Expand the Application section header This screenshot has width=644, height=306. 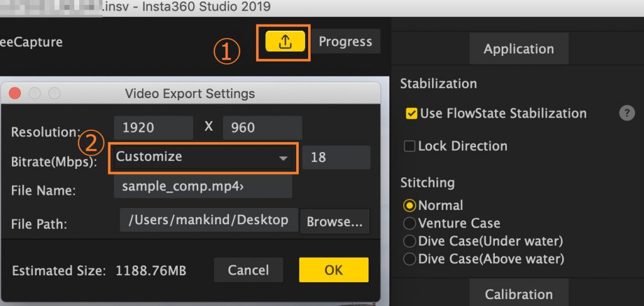tap(519, 49)
